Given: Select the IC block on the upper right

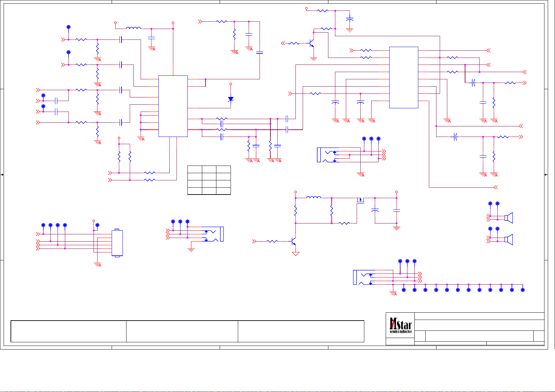Looking at the screenshot, I should (x=404, y=77).
